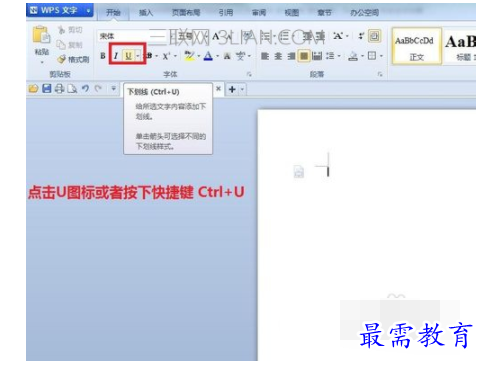The width and height of the screenshot is (481, 367).
Task: Switch to the 视图 (View) tab
Action: 292,13
